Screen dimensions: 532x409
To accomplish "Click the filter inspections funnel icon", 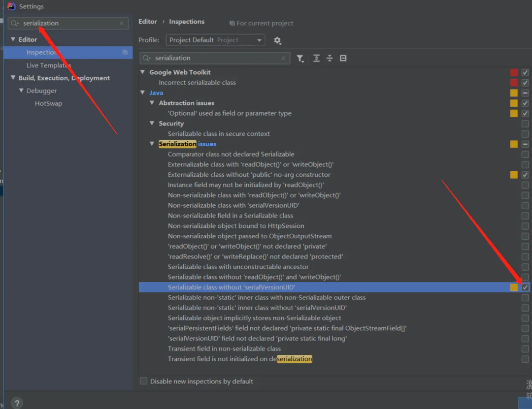I will [300, 59].
